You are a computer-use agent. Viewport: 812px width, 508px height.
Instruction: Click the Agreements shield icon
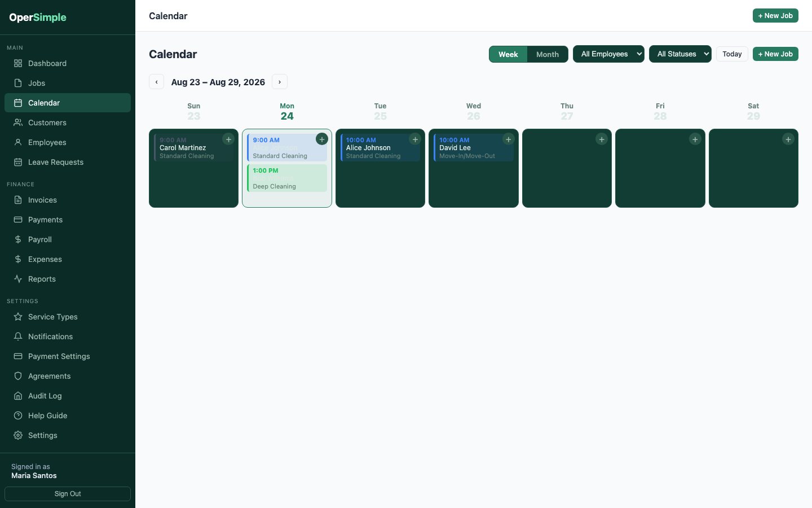(18, 376)
